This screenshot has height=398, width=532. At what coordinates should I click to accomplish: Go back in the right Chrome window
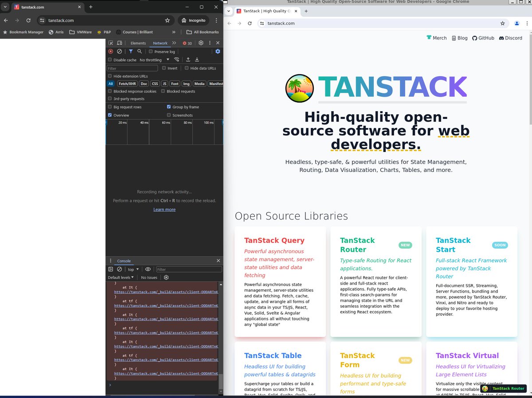point(229,23)
